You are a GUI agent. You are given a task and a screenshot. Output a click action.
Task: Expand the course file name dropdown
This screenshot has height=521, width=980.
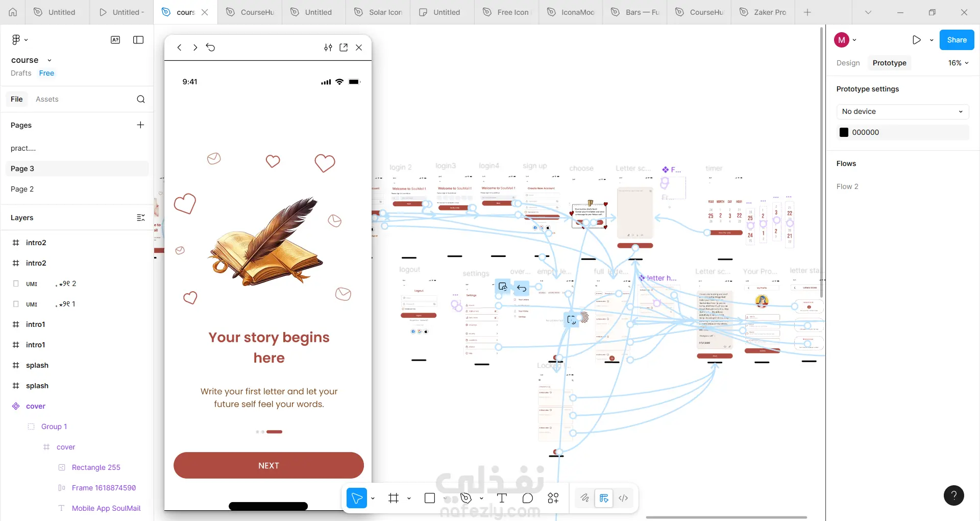[x=49, y=60]
